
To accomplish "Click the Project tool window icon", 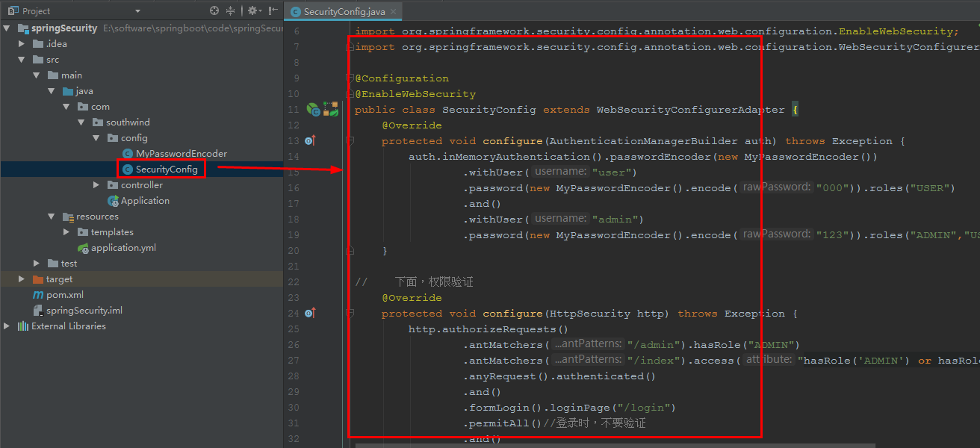I will [x=13, y=10].
